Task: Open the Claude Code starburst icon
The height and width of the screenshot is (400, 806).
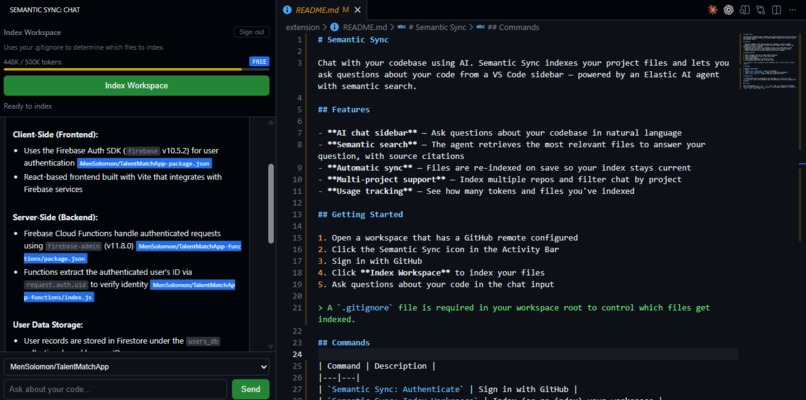Action: (712, 10)
